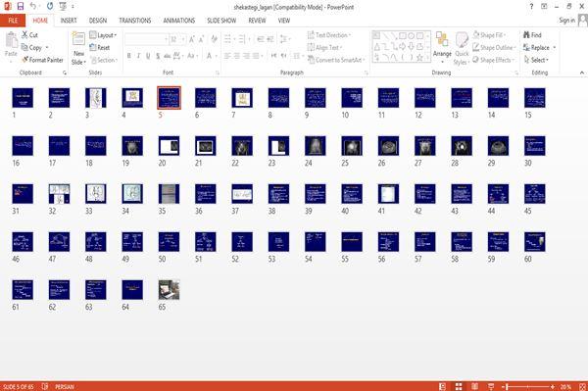Open PowerPoint Help question mark
The height and width of the screenshot is (391, 588).
coord(531,7)
